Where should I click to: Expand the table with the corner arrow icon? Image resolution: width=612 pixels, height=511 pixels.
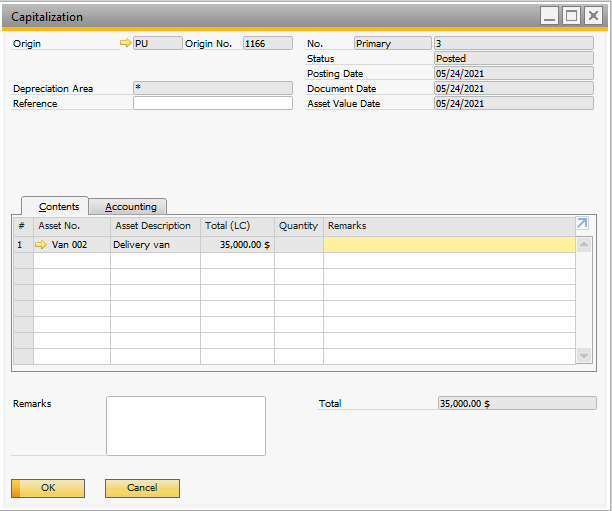(x=582, y=223)
